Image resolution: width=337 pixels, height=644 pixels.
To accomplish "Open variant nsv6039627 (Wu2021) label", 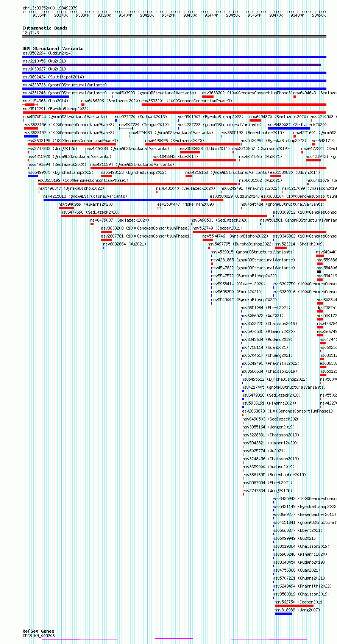I will click(44, 69).
